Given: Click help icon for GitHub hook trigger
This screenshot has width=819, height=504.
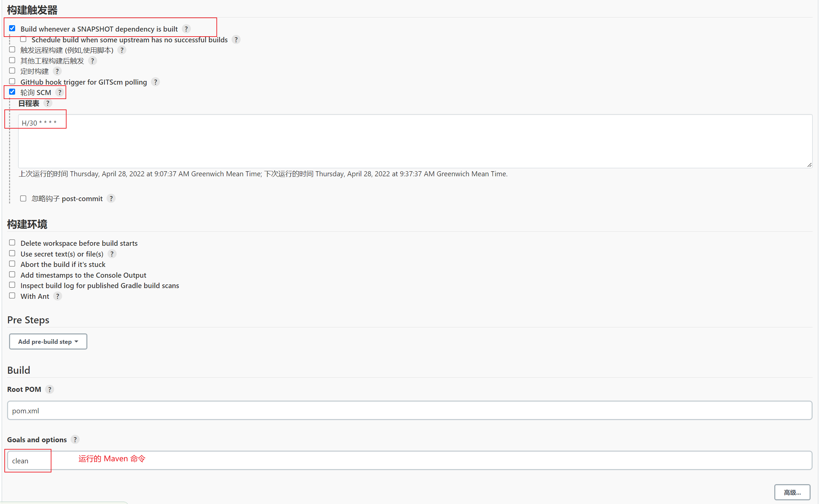Looking at the screenshot, I should point(155,82).
